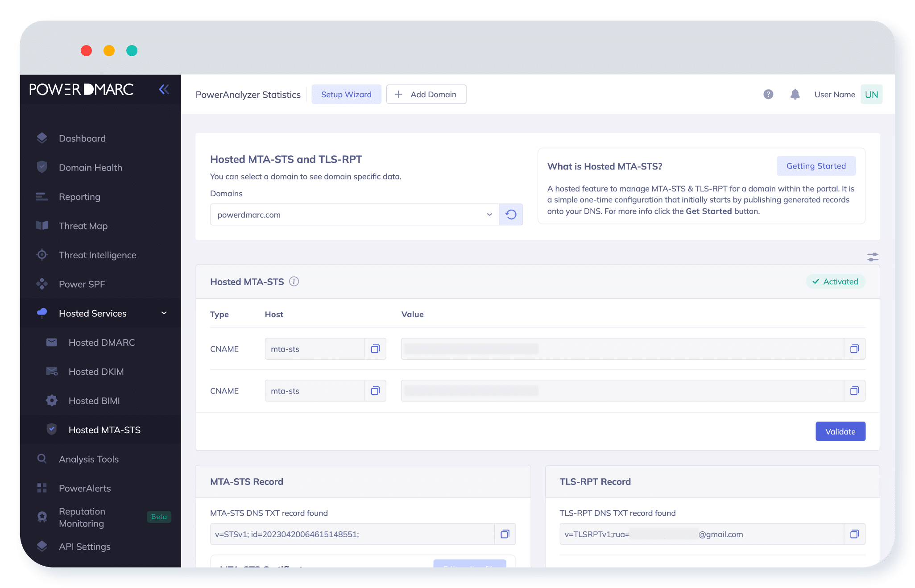The width and height of the screenshot is (915, 588).
Task: Open Threat Intelligence from sidebar
Action: click(97, 255)
